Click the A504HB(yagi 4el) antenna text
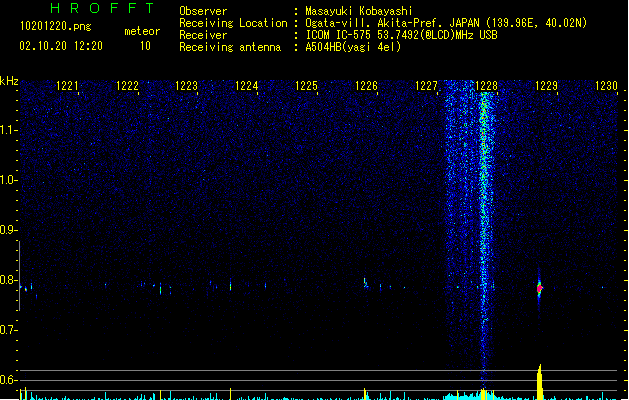Image resolution: width=629 pixels, height=400 pixels. (x=353, y=47)
